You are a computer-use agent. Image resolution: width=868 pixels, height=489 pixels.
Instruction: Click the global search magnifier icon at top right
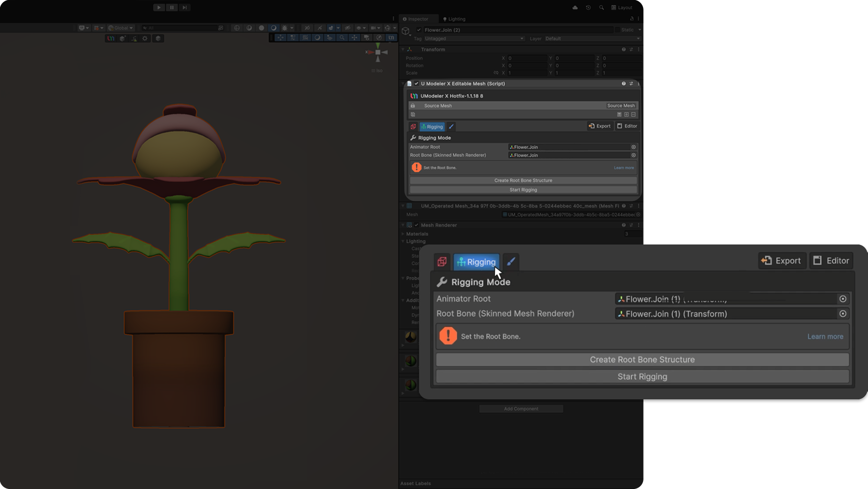pyautogui.click(x=601, y=7)
